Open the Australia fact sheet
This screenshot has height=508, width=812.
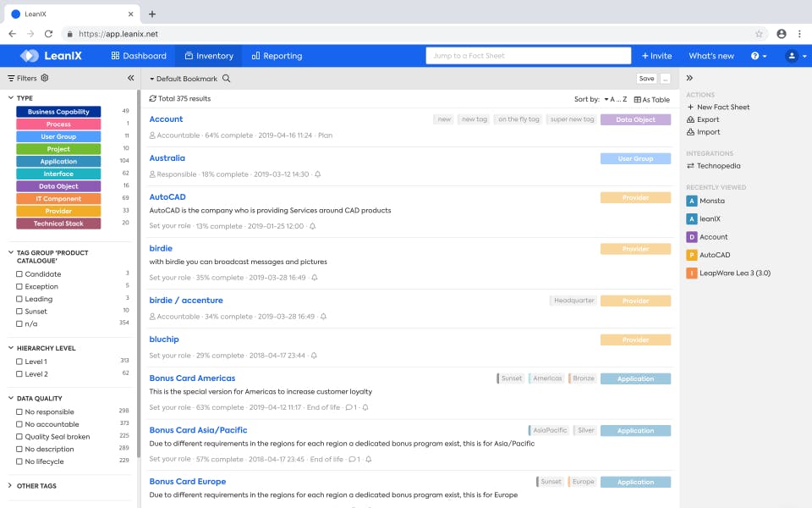(167, 157)
